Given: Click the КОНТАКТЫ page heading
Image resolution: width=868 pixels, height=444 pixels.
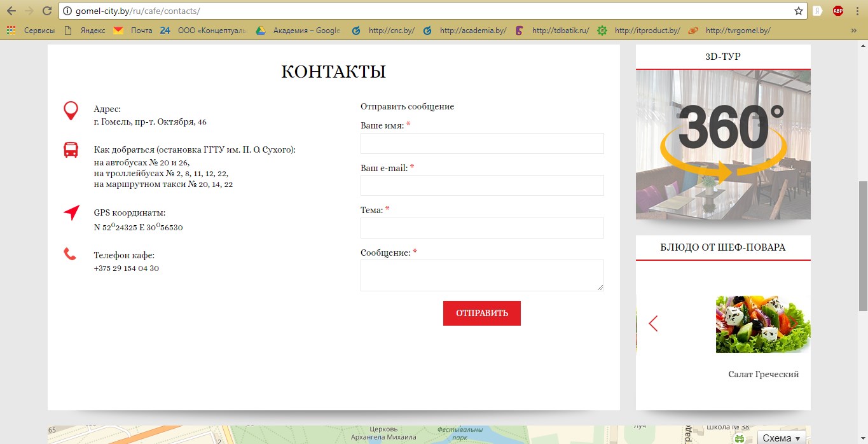Looking at the screenshot, I should [x=333, y=72].
